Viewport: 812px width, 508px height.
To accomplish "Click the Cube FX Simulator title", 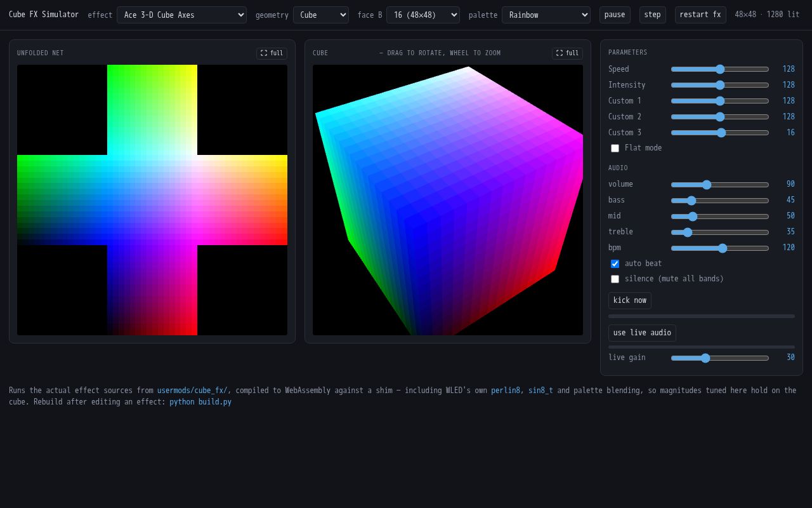I will point(44,15).
